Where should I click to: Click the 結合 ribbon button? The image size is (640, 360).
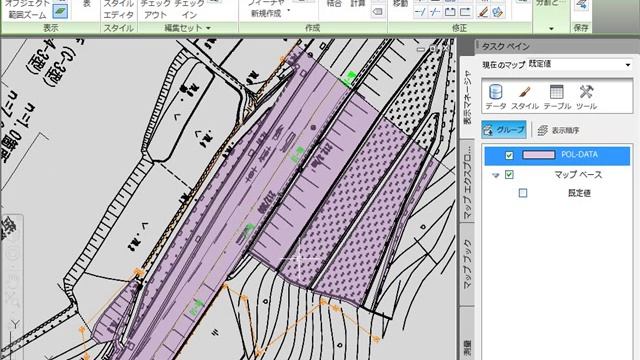334,4
